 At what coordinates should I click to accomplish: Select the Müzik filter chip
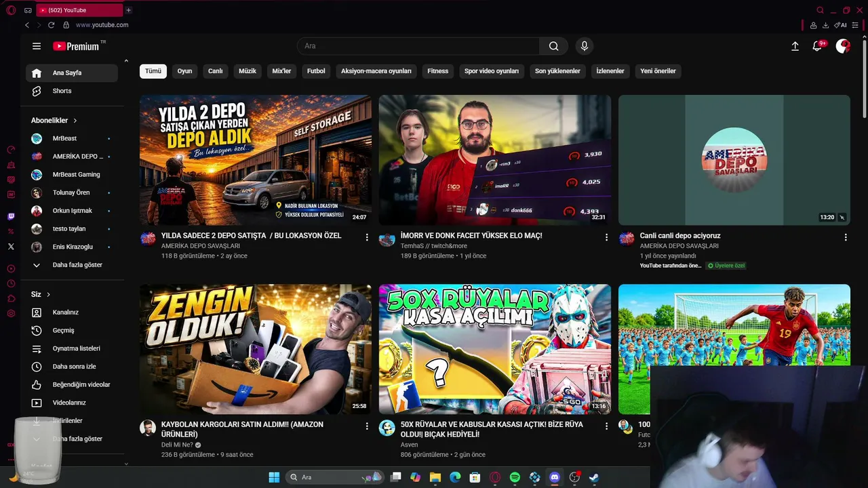(248, 71)
